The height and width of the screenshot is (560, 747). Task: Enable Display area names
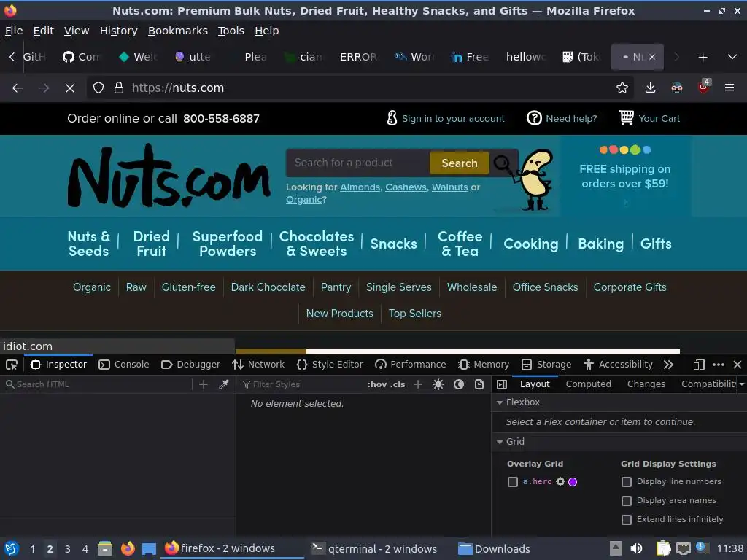627,500
